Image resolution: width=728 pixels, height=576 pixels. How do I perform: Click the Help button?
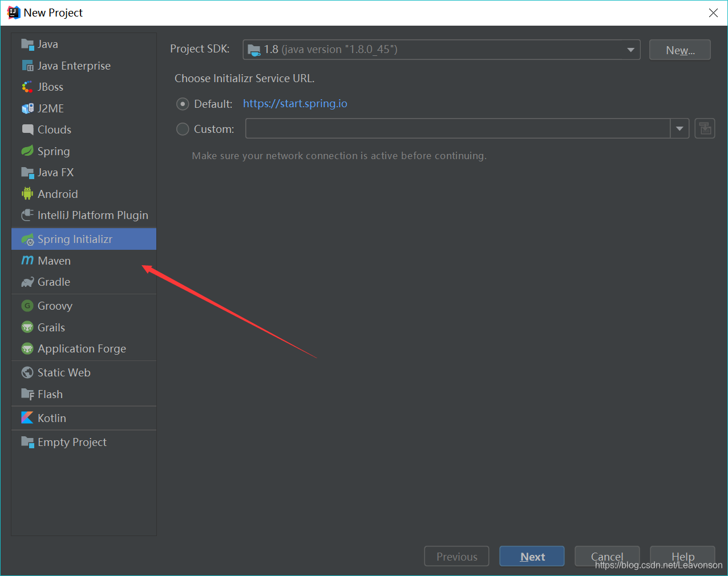tap(682, 557)
